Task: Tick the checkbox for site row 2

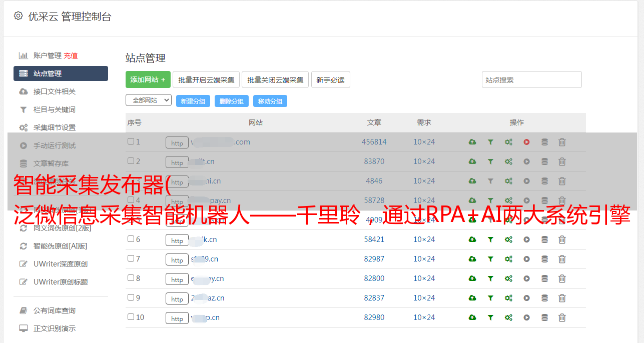Action: pyautogui.click(x=131, y=161)
